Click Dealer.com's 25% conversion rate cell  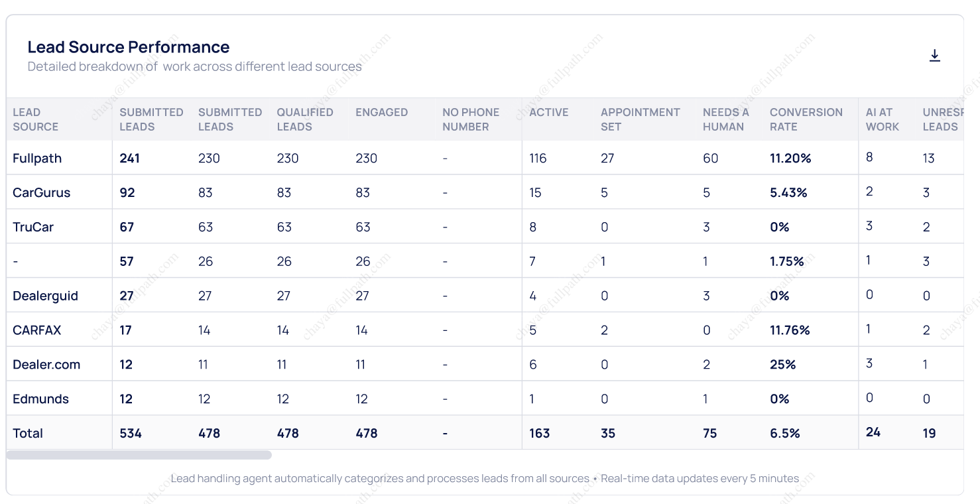tap(782, 365)
